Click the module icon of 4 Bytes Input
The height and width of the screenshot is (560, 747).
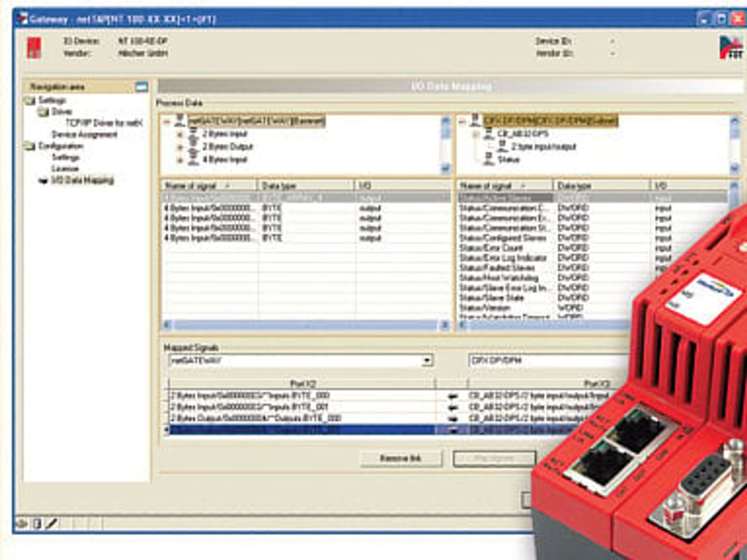pyautogui.click(x=193, y=159)
